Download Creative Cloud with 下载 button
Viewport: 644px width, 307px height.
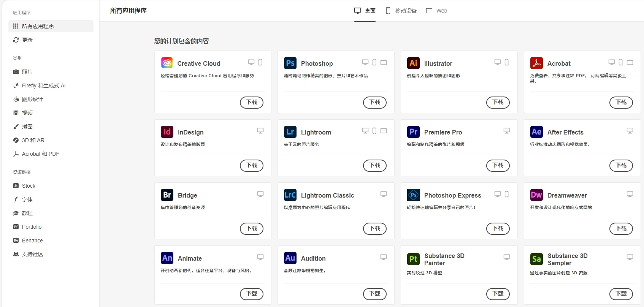[252, 102]
